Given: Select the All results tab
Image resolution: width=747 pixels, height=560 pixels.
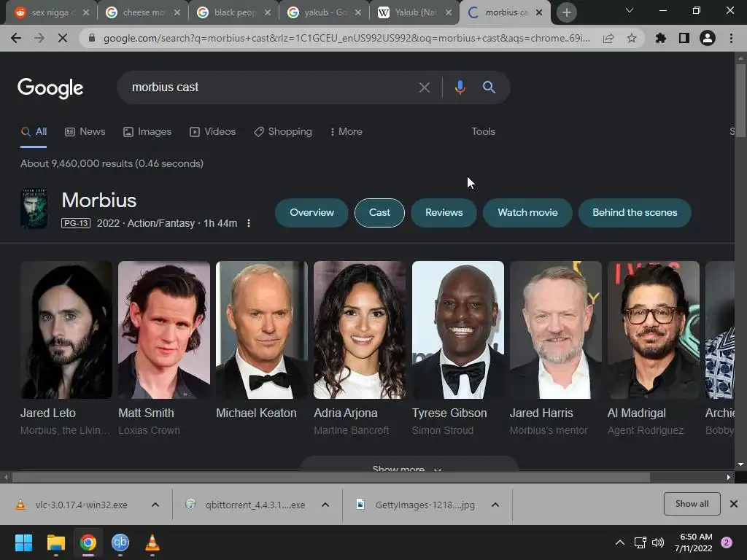Looking at the screenshot, I should click(34, 132).
